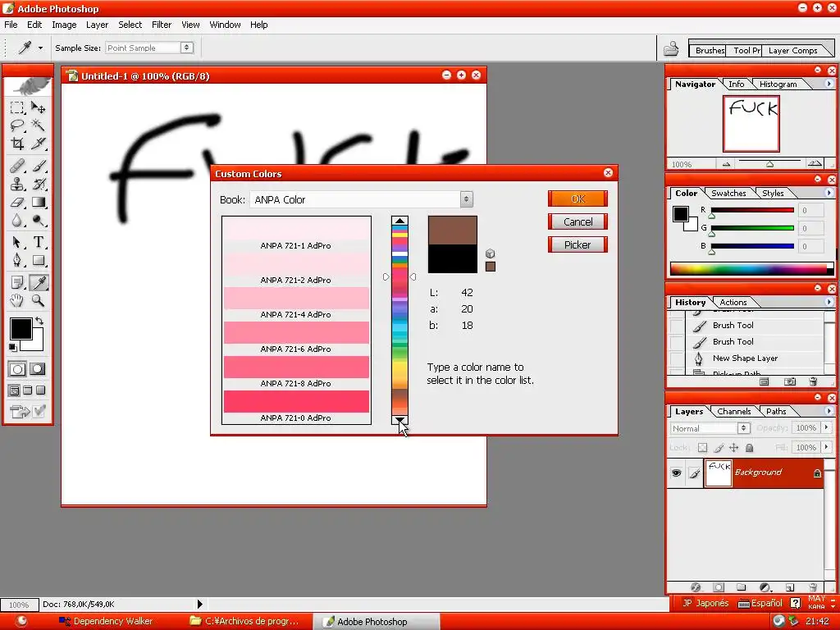Select the Hand tool
The image size is (840, 630).
coord(17,300)
